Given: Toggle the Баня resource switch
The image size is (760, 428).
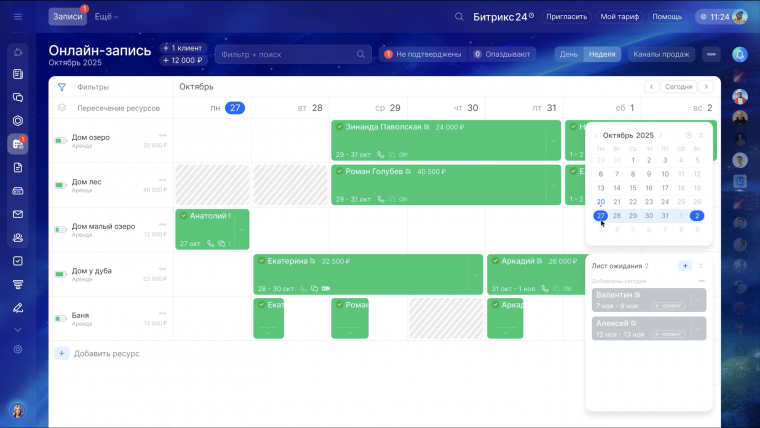Looking at the screenshot, I should 61,318.
